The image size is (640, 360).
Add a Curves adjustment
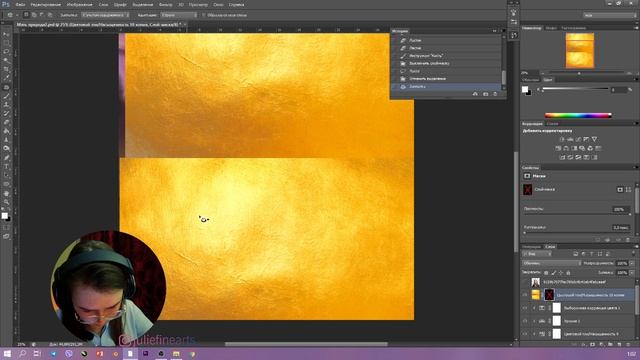578,139
